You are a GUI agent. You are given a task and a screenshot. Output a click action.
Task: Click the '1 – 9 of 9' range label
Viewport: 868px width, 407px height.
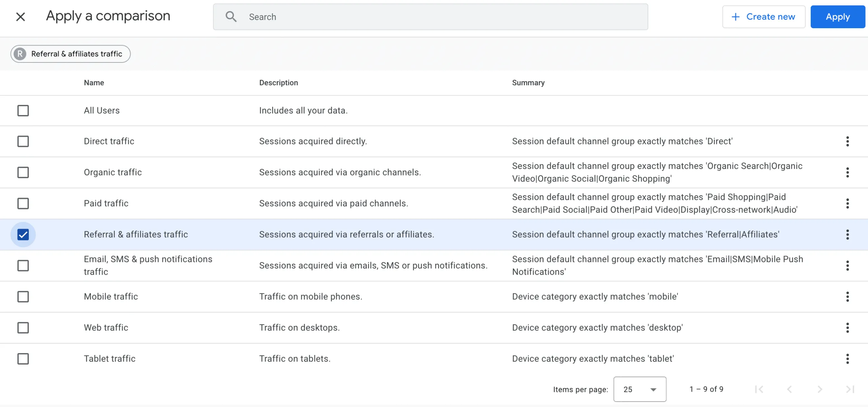(707, 389)
